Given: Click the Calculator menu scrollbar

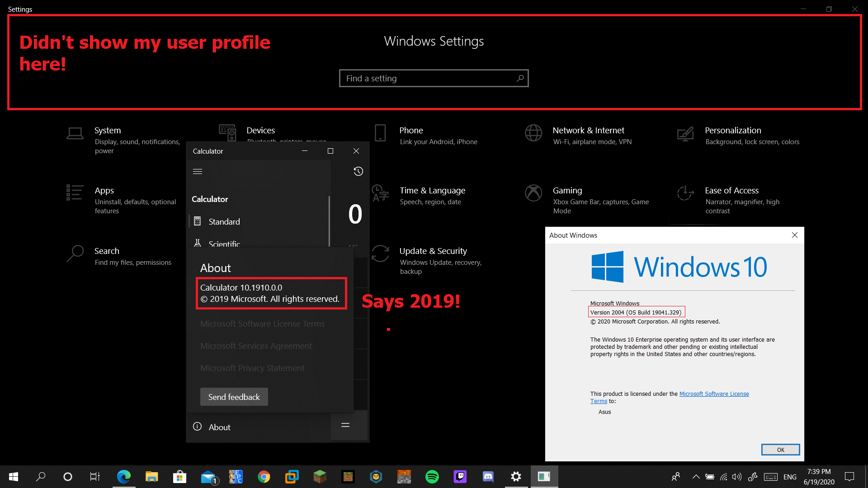Looking at the screenshot, I should [x=329, y=221].
